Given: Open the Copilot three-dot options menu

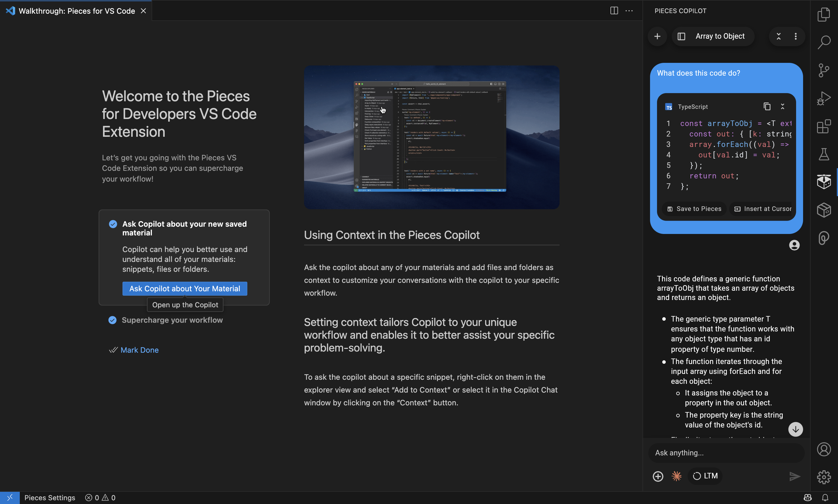Looking at the screenshot, I should click(796, 36).
